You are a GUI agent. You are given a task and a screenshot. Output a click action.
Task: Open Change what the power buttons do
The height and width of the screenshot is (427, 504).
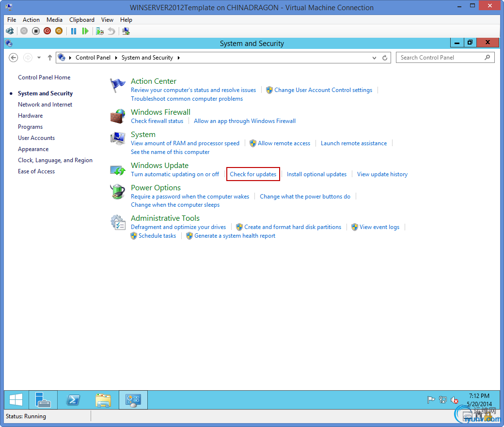coord(305,196)
